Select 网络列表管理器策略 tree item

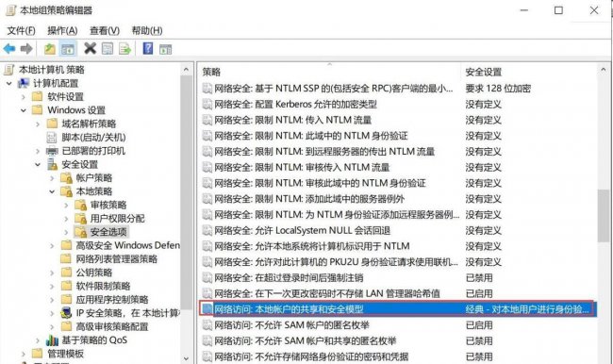117,258
